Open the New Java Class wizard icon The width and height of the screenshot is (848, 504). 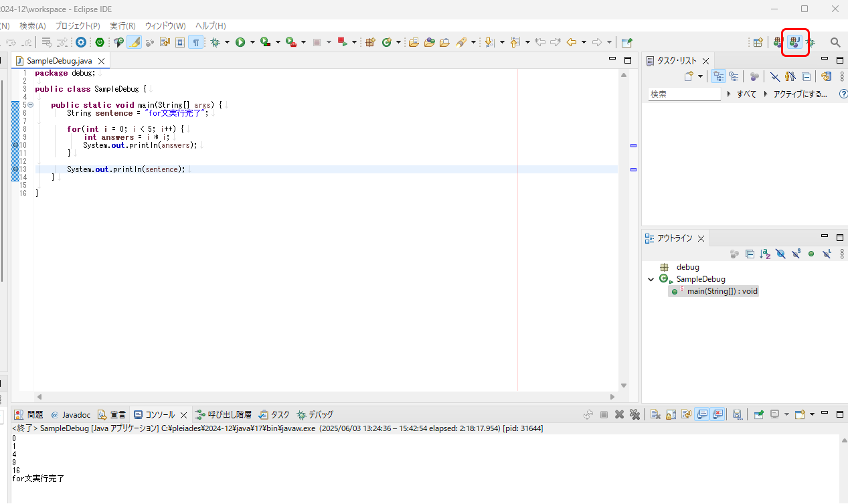(386, 42)
